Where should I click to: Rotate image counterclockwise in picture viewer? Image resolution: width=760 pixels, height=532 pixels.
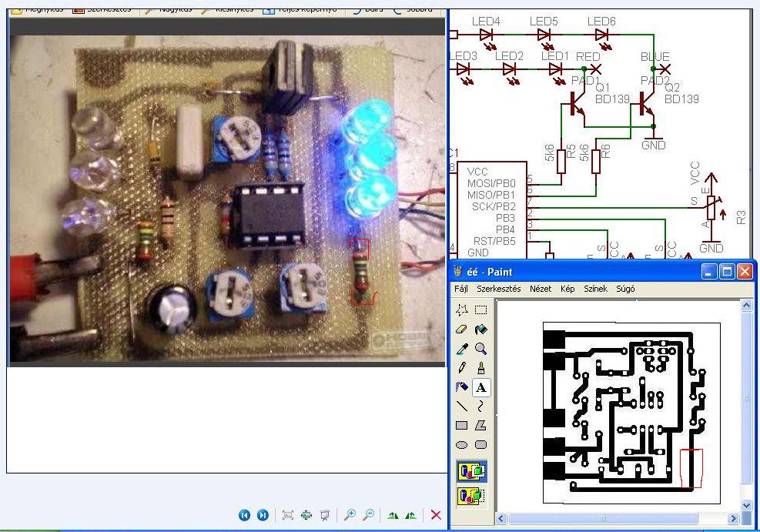(x=411, y=515)
